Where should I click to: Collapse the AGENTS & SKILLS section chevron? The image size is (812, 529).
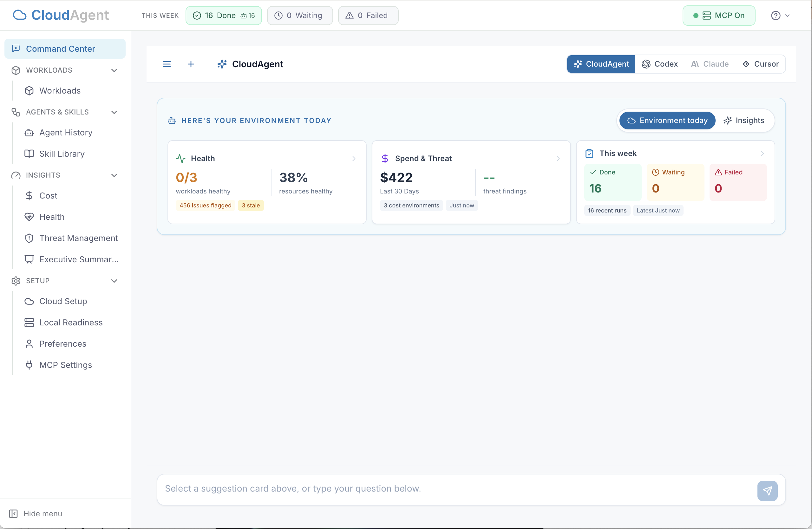[x=114, y=112]
